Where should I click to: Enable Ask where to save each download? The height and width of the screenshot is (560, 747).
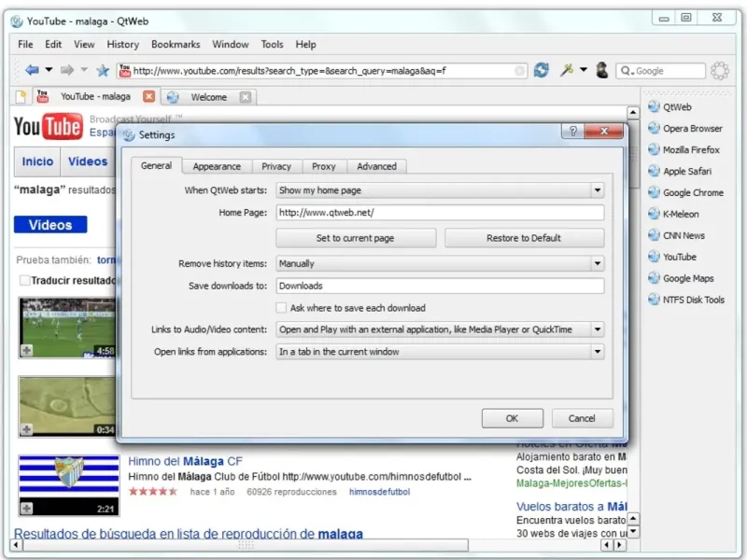281,308
